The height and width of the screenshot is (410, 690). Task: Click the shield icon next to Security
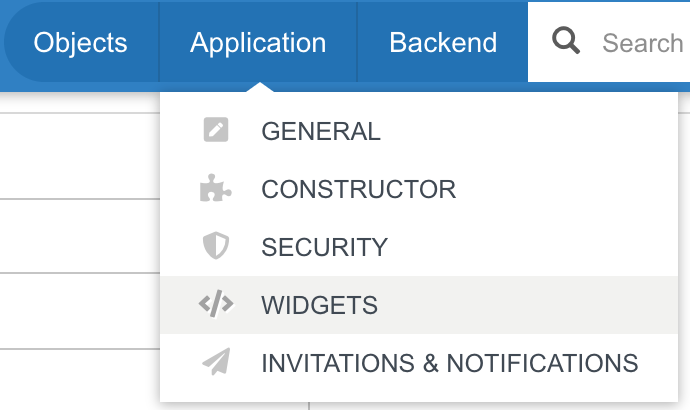point(216,247)
